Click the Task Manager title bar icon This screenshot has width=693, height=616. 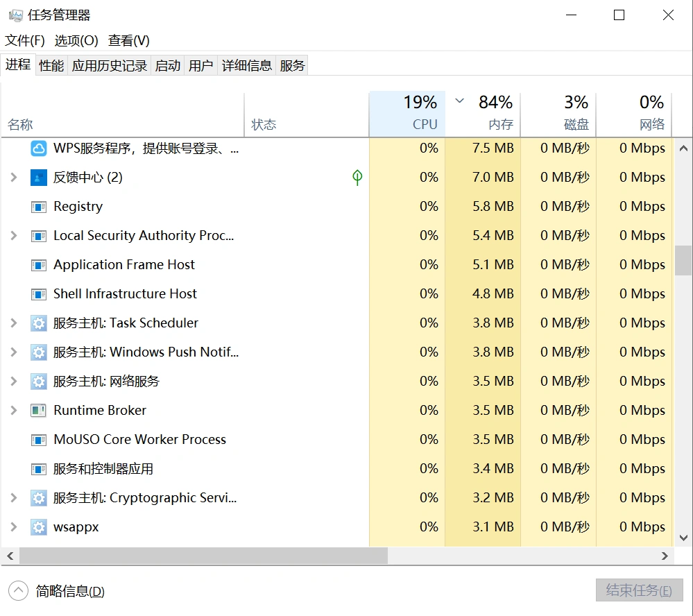[x=15, y=15]
